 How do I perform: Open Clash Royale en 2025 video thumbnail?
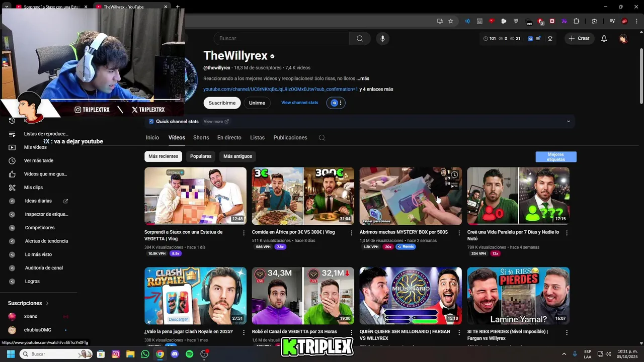[x=195, y=296]
